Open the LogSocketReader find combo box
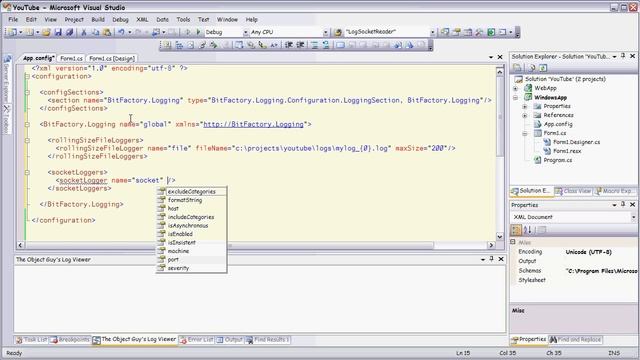The width and height of the screenshot is (640, 360). (x=432, y=32)
